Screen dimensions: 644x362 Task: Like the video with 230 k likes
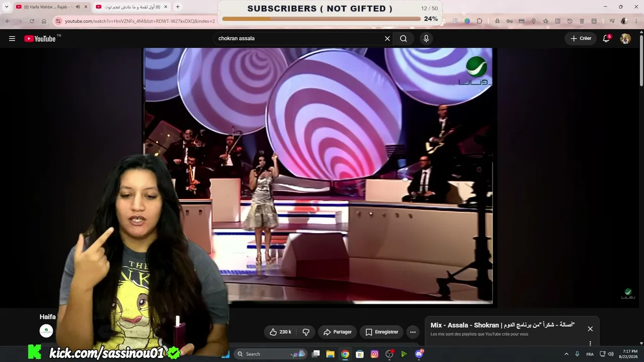pos(281,332)
